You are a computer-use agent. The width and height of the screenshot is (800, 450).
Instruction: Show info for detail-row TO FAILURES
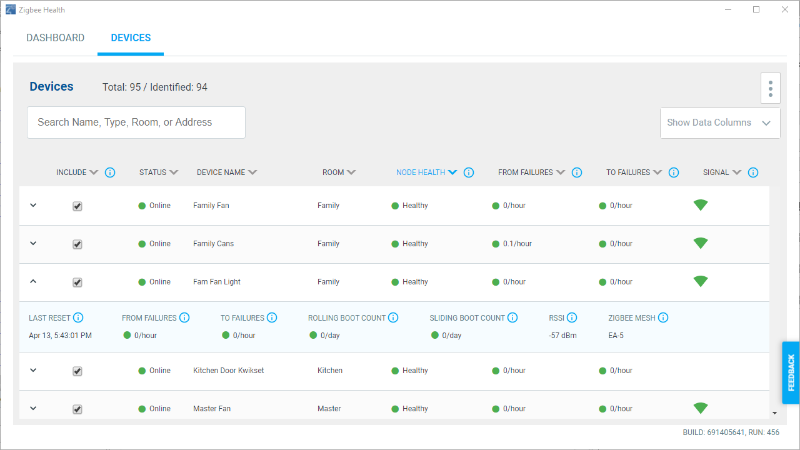(x=272, y=318)
